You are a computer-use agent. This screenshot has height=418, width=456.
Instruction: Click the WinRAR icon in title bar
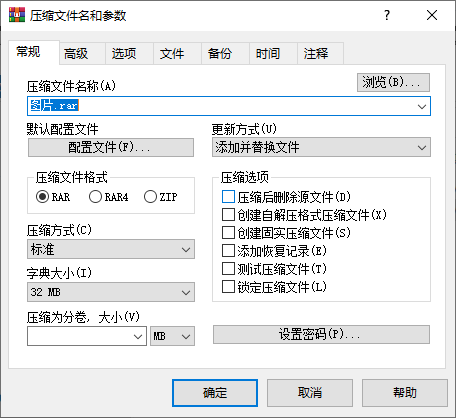(x=17, y=15)
